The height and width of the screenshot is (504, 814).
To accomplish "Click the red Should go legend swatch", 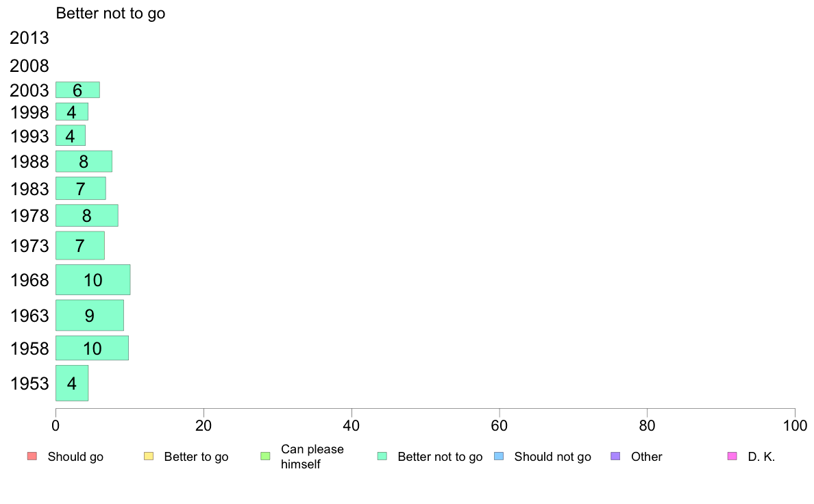I will 32,456.
